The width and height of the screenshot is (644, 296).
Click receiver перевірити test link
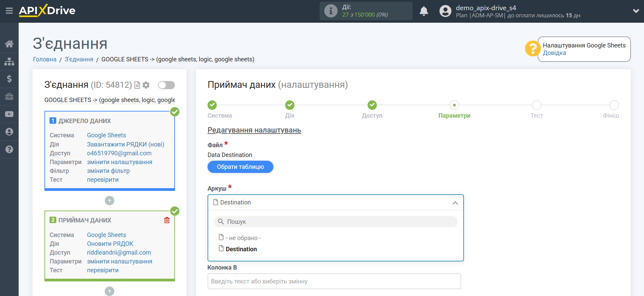tap(103, 270)
